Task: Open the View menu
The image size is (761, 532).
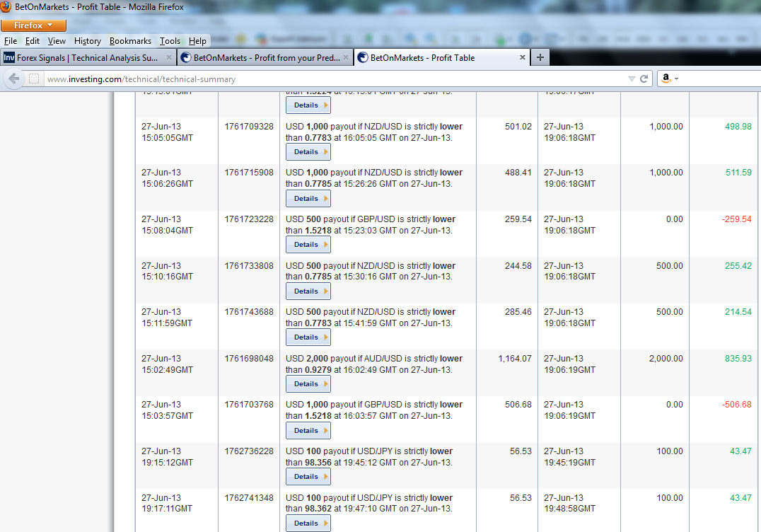Action: click(x=57, y=41)
